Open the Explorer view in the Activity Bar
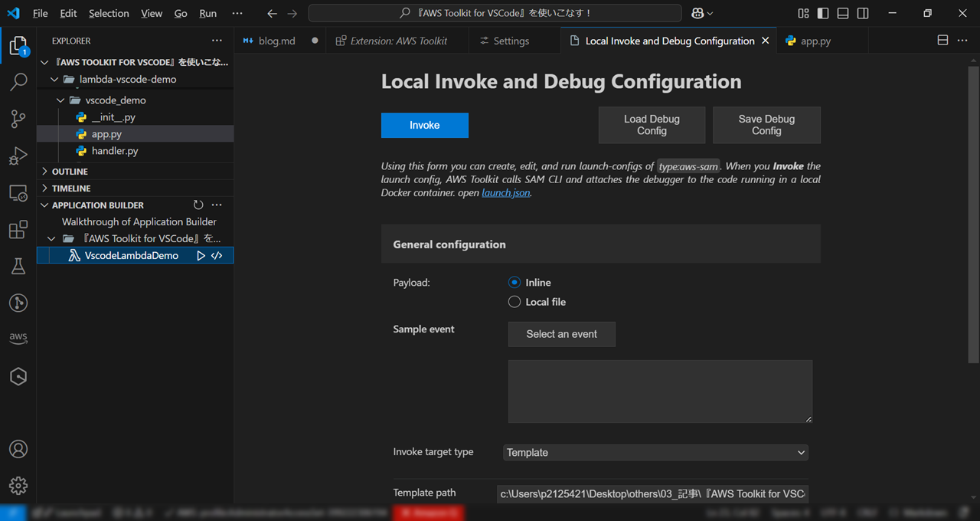Viewport: 980px width, 521px height. pos(18,44)
